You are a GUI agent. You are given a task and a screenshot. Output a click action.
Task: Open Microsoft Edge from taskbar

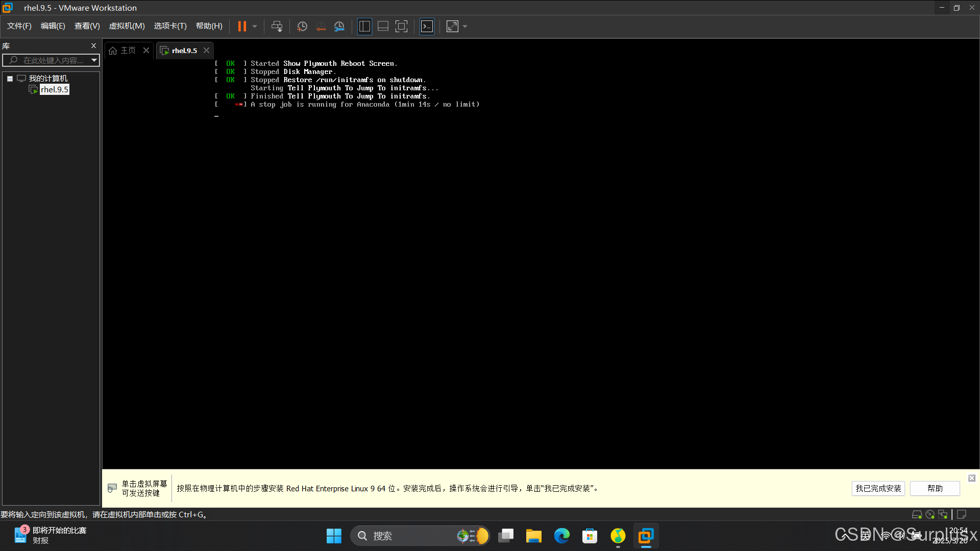coord(562,536)
